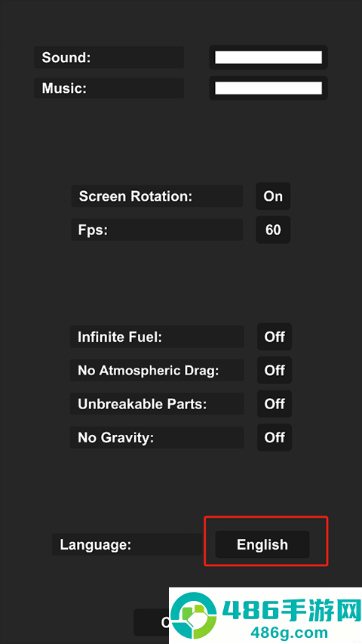Enable Infinite Fuel via its Off button
Screen dimensions: 362x644
coord(275,337)
